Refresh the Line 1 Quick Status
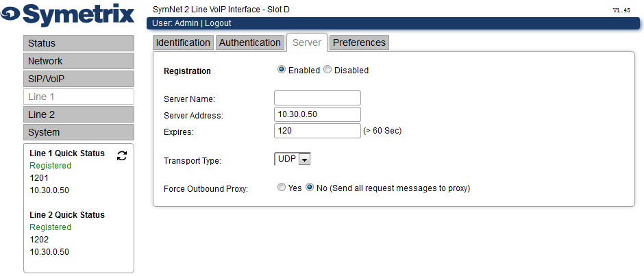Screen dimensions: 644x276 click(121, 155)
